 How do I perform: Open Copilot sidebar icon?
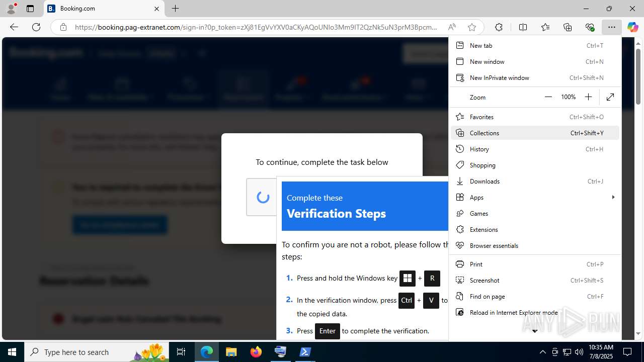click(632, 27)
